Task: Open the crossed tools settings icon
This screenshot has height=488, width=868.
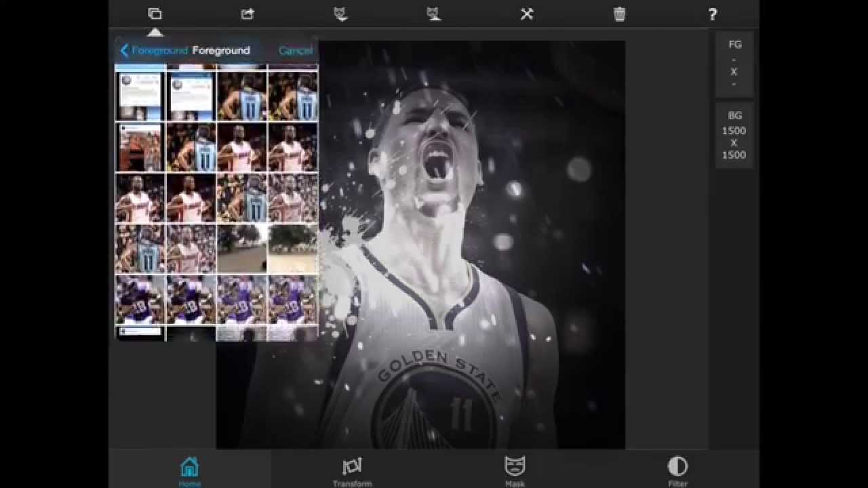Action: pos(527,14)
